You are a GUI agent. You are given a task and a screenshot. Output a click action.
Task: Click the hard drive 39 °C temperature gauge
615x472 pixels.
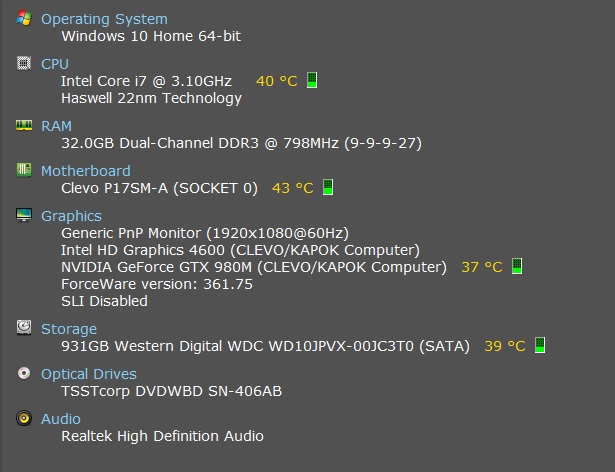[540, 345]
